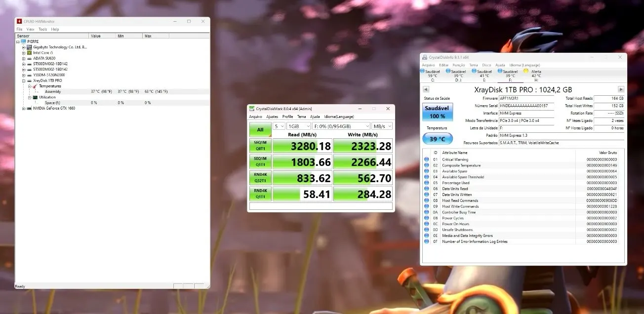Viewport: 644px width, 314px height.
Task: Expand the YSSDM-512GN2000 drive node
Action: (23, 75)
